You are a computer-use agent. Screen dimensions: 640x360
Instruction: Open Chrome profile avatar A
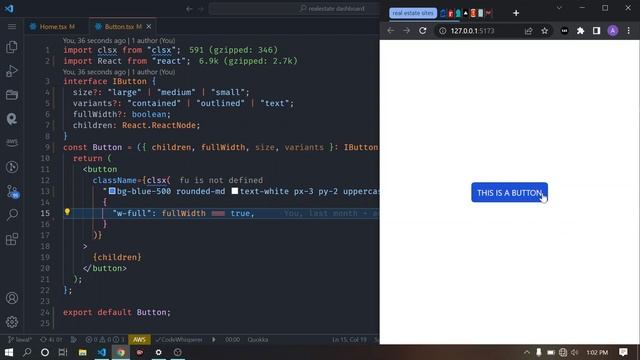click(x=613, y=31)
